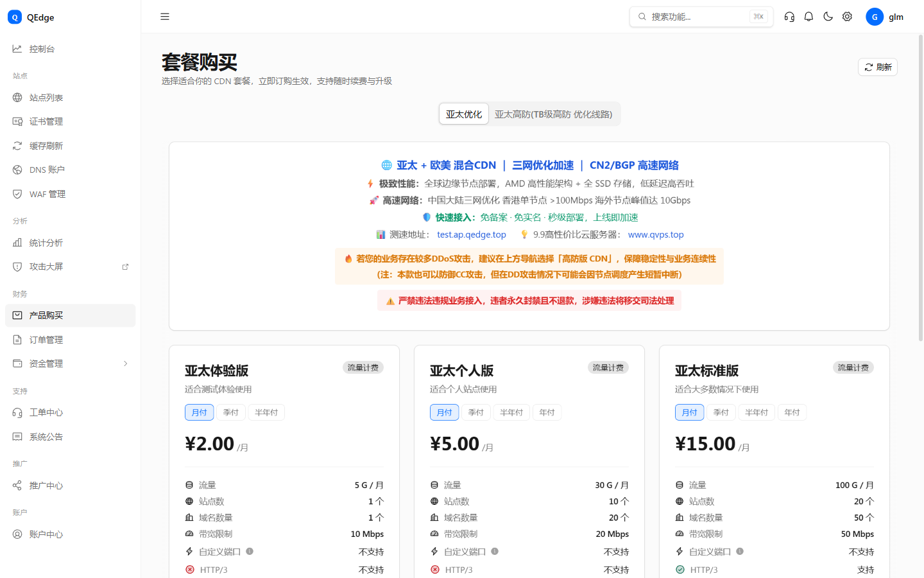Click 自定义端口 info icon in 亚太体验版
Screen dimensions: 924x578
tap(250, 551)
